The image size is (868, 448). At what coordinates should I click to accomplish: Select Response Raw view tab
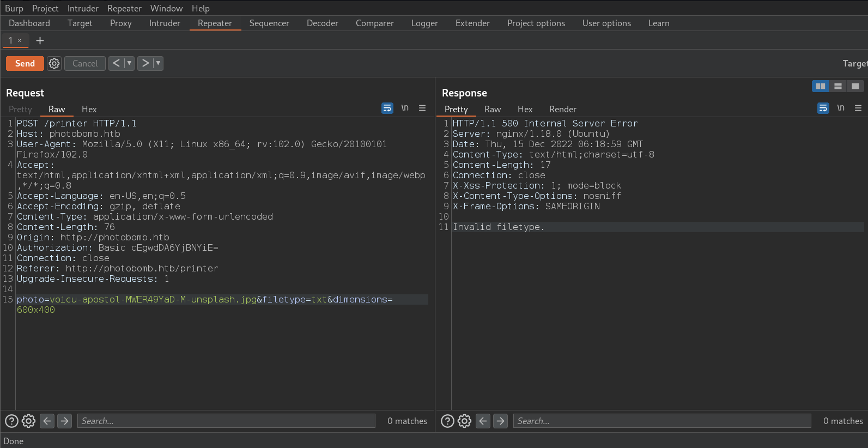click(x=493, y=109)
